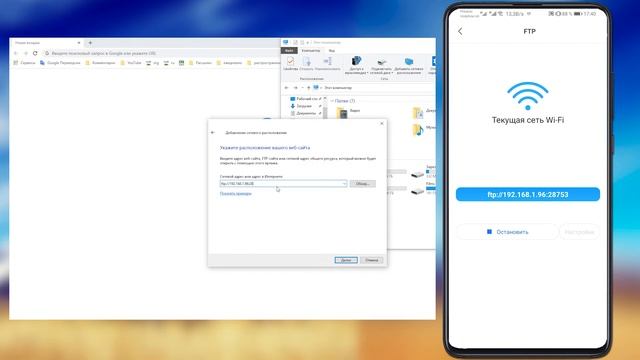Viewport: 640px width, 360px height.
Task: Go forward in the Chrome browser
Action: pos(26,53)
